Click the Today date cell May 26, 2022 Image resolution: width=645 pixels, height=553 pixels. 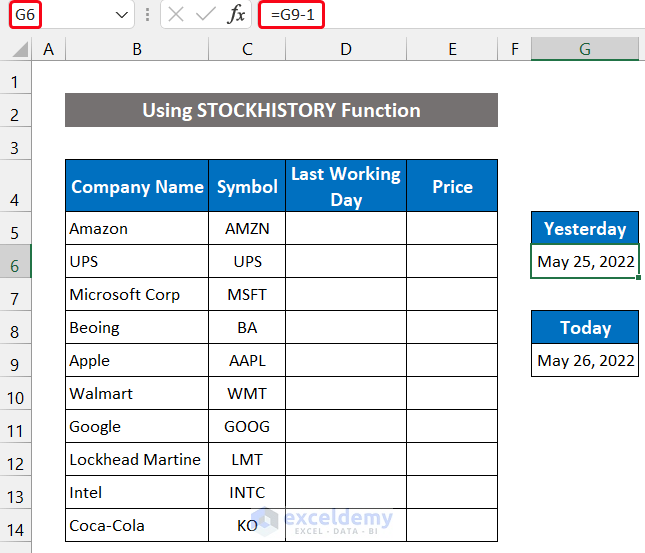pos(585,361)
